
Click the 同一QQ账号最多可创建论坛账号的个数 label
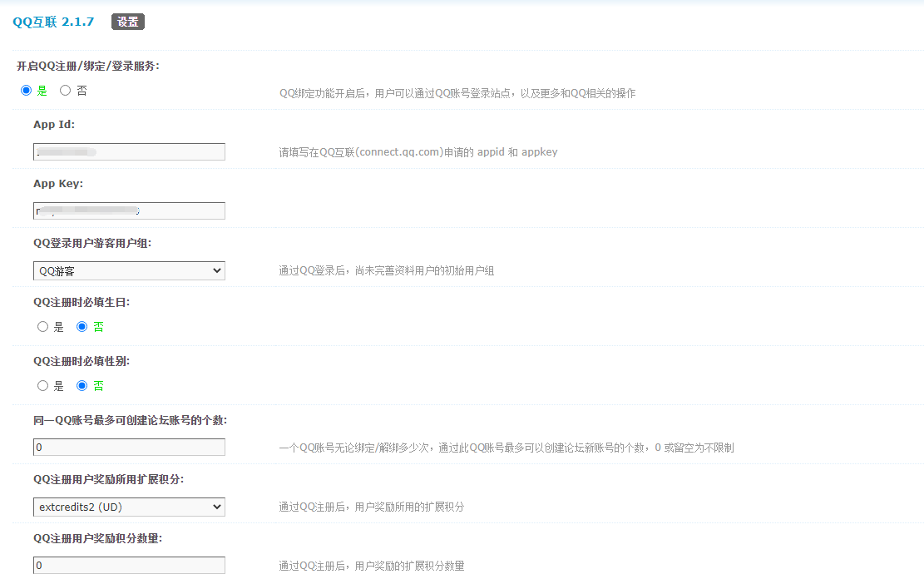coord(131,420)
